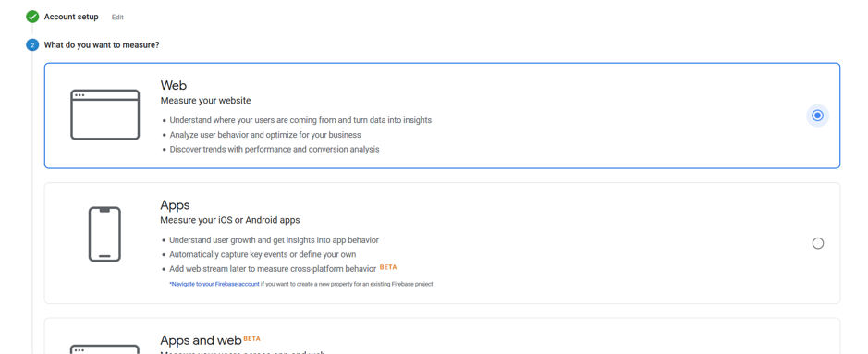This screenshot has width=868, height=354.
Task: Click the Account setup step label
Action: pos(71,18)
